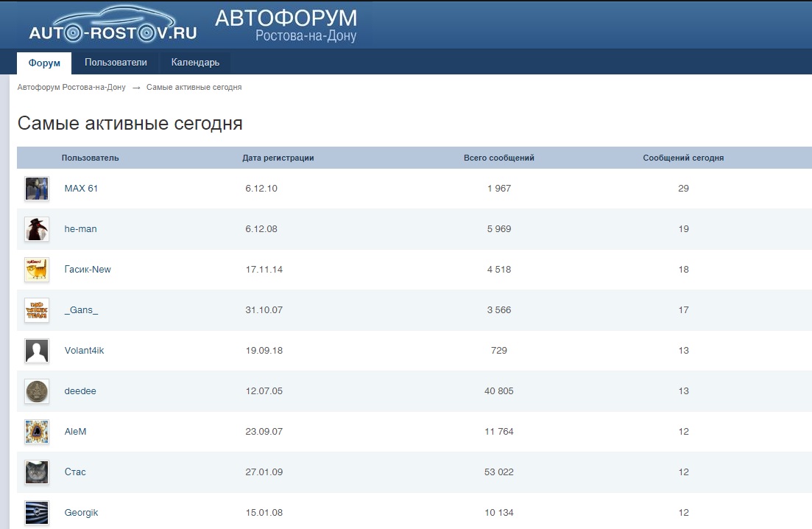Open MAX 61's avatar thumbnail
The height and width of the screenshot is (529, 812).
tap(37, 189)
